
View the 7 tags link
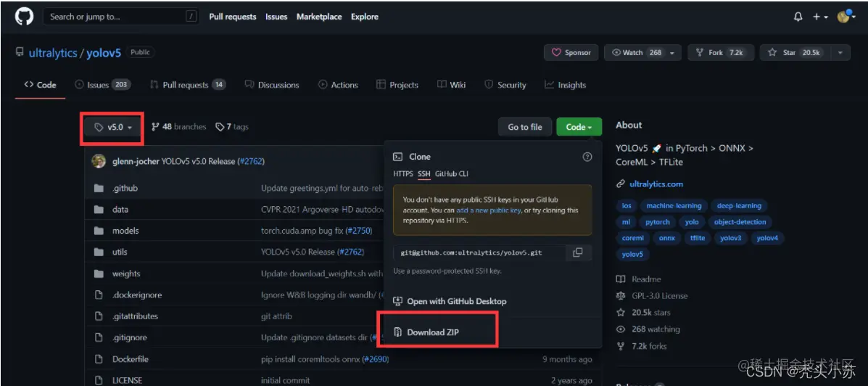pyautogui.click(x=232, y=127)
